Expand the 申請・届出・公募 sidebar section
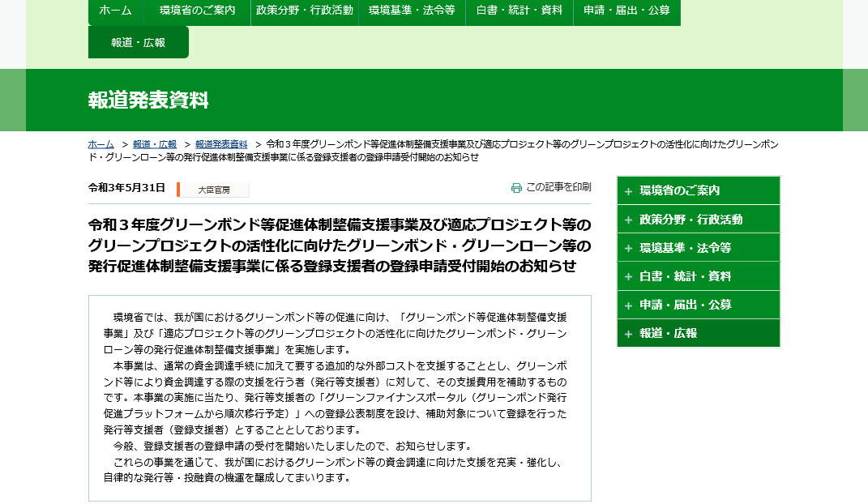Screen dimensions: 868x504 [698, 305]
